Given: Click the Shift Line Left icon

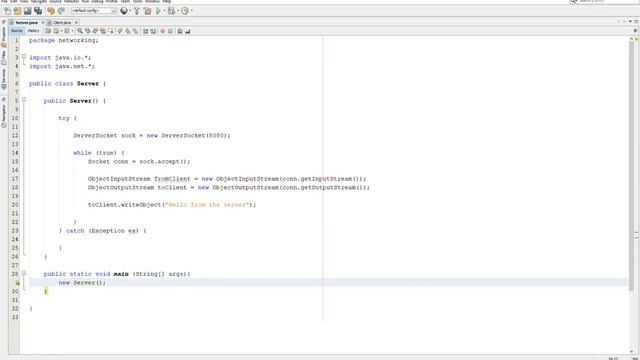Looking at the screenshot, I should click(x=145, y=31).
